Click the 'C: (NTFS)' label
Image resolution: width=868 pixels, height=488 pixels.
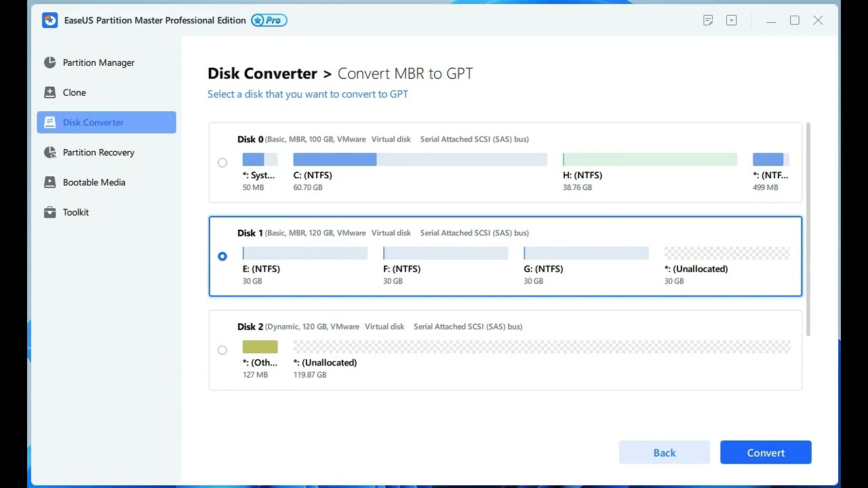point(313,175)
